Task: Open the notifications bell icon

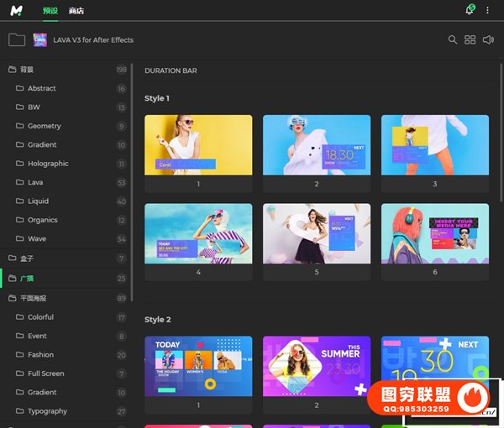Action: pos(470,10)
